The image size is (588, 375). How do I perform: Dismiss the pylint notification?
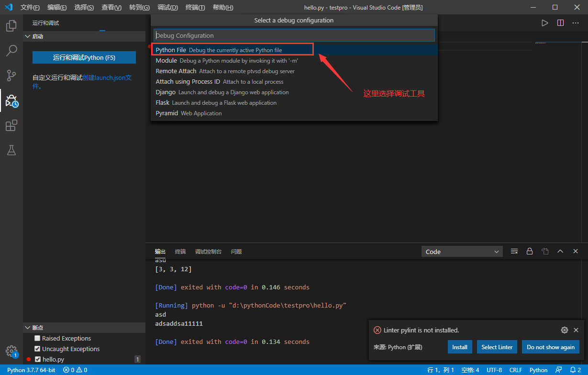576,330
